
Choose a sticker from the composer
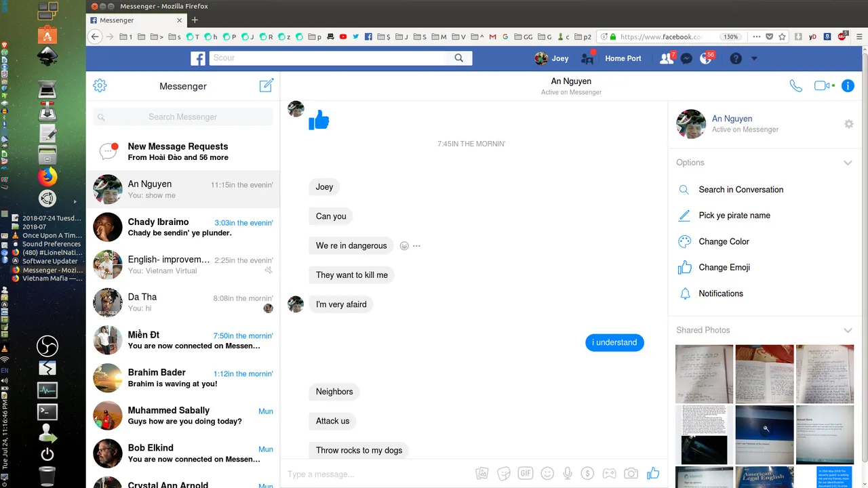pos(504,474)
